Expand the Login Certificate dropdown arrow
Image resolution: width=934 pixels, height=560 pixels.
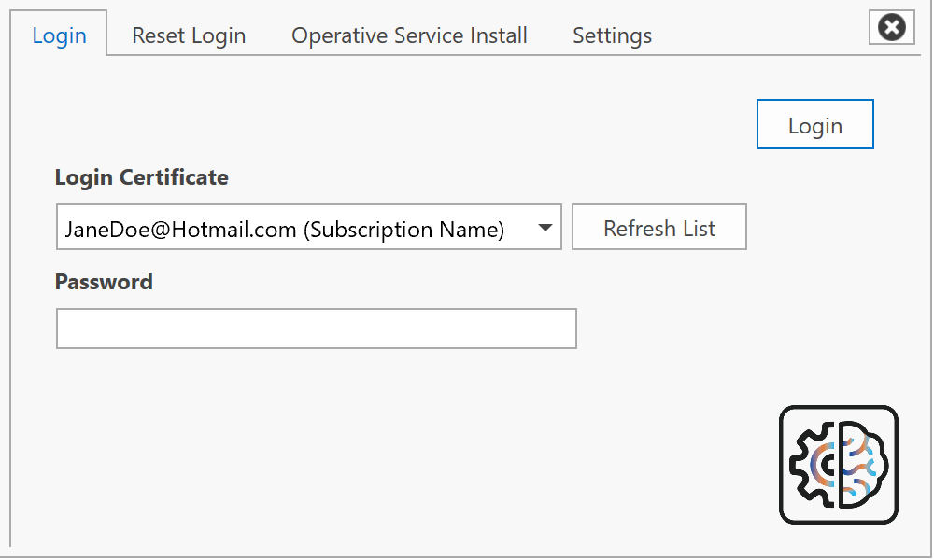[545, 229]
